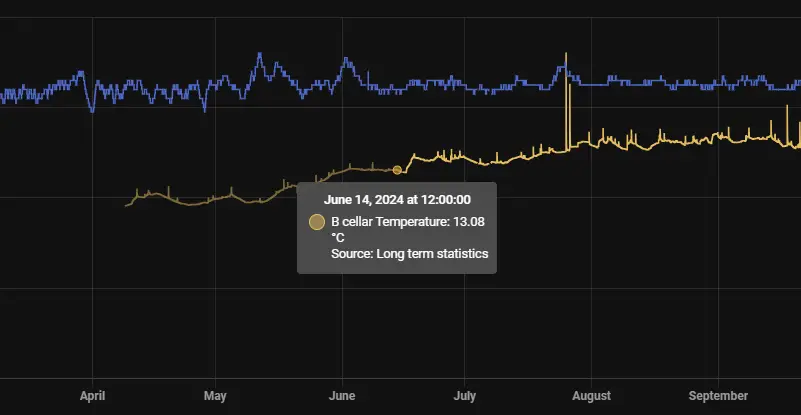Click the °C unit in the tooltip
801x415 pixels.
coord(338,238)
